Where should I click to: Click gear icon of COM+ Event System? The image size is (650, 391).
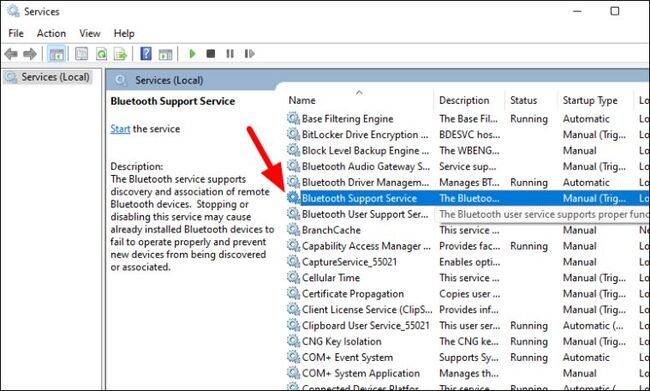click(x=293, y=357)
